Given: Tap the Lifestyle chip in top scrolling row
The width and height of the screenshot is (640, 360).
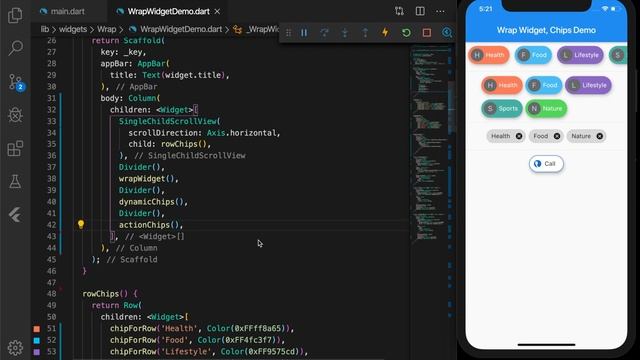Looking at the screenshot, I should pyautogui.click(x=580, y=55).
